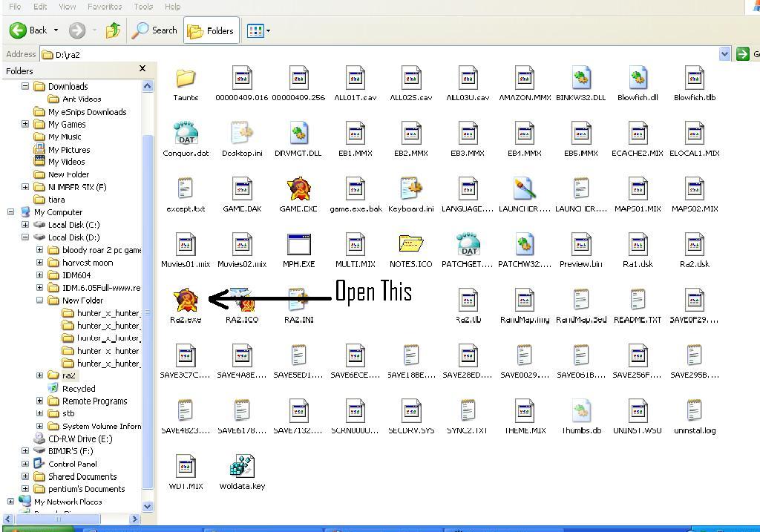Click the Search toolbar button
Viewport: 760px width, 532px height.
point(155,30)
